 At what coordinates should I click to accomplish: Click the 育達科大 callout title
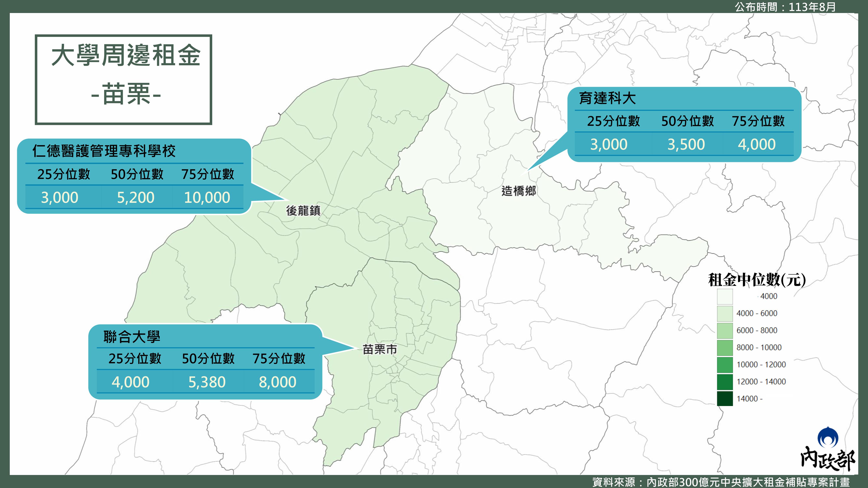(x=607, y=98)
